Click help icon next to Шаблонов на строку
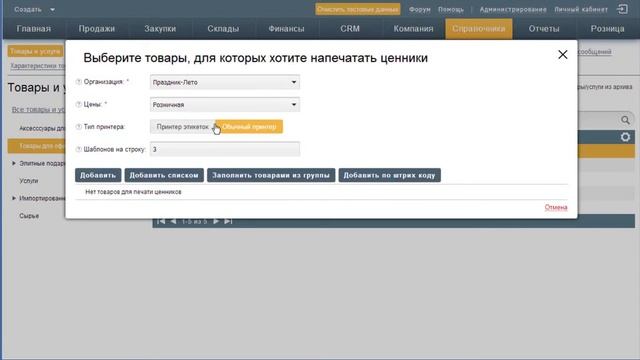Image resolution: width=640 pixels, height=360 pixels. point(79,149)
